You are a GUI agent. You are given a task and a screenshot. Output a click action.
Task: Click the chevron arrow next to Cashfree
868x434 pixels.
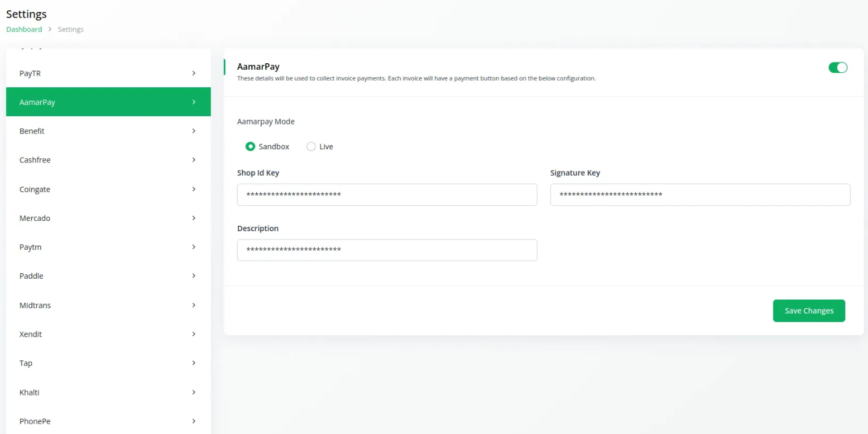(194, 160)
